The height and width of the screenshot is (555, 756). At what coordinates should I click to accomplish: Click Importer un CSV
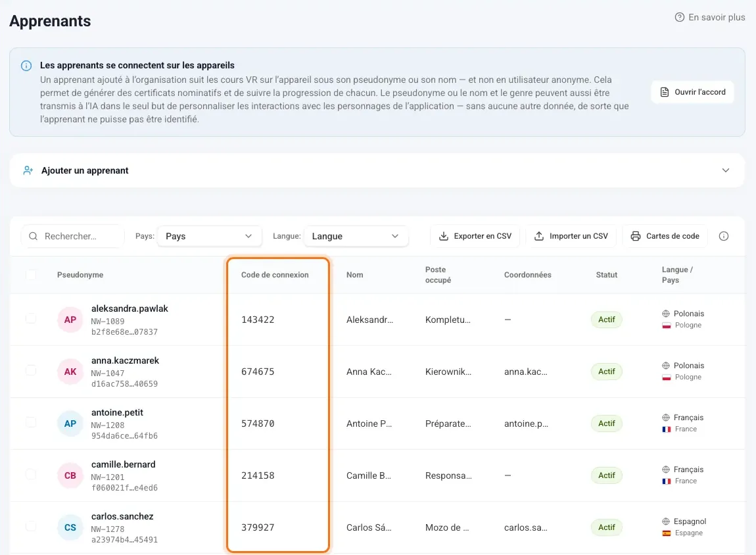point(571,236)
